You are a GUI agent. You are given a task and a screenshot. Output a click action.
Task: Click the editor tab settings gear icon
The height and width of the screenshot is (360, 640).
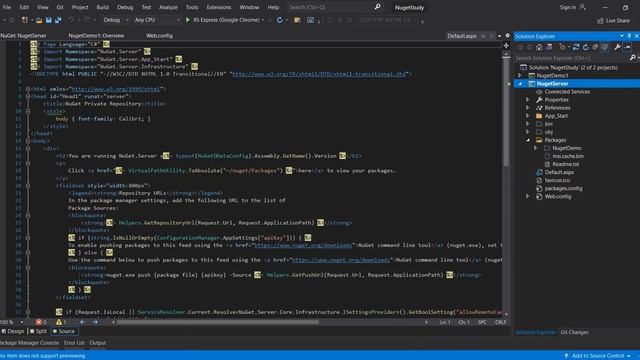coord(507,36)
